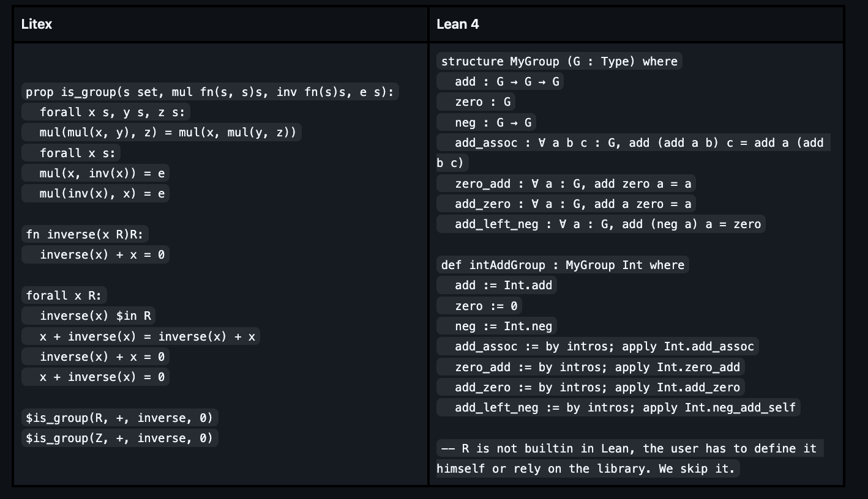868x499 pixels.
Task: Click the mul(inv(x), x) = e line
Action: (x=95, y=194)
